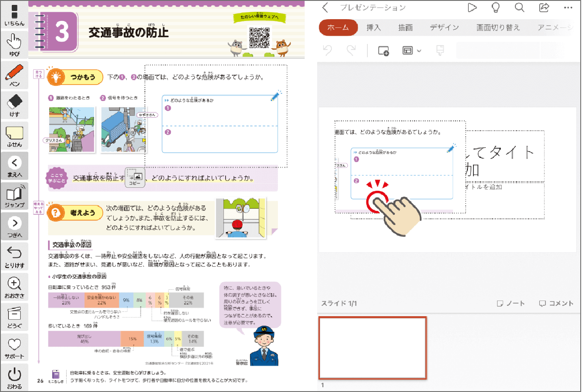Select the ペン pen tool
Viewport: 582px width, 392px height.
[14, 75]
